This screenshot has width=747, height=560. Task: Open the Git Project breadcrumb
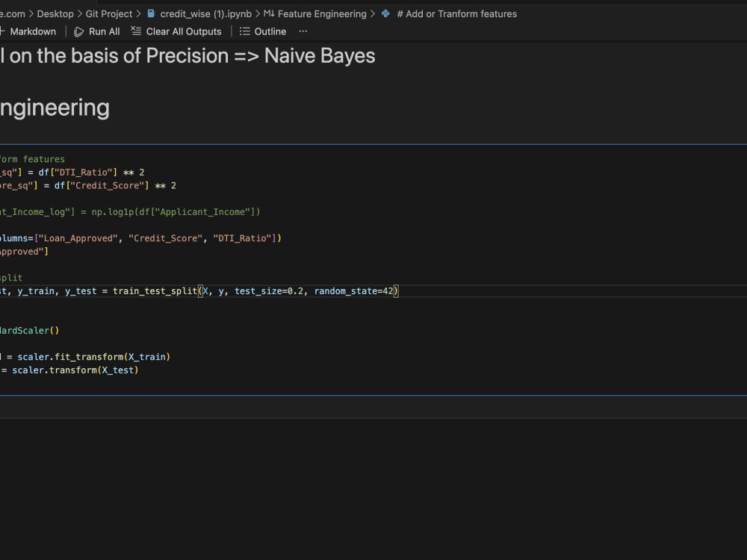pyautogui.click(x=108, y=13)
